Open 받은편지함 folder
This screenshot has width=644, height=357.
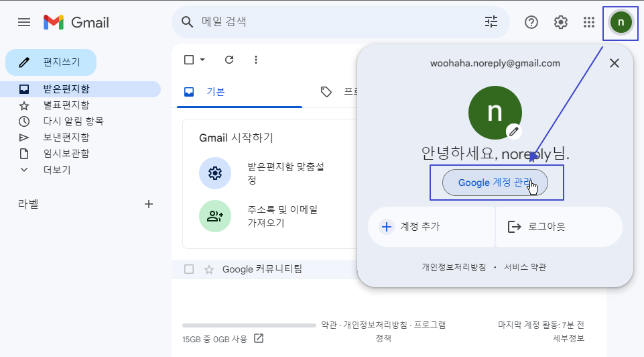80,89
